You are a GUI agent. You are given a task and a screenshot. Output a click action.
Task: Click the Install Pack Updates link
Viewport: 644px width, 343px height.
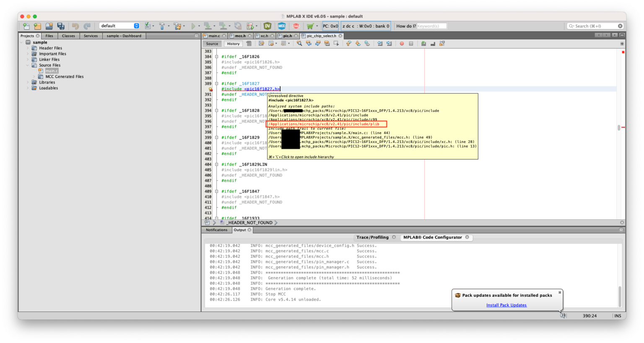click(506, 305)
